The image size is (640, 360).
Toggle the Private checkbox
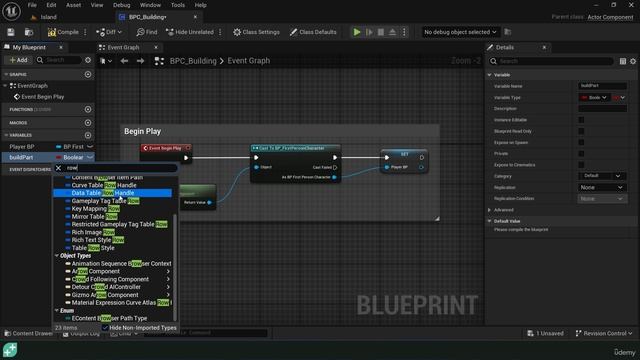pyautogui.click(x=581, y=153)
